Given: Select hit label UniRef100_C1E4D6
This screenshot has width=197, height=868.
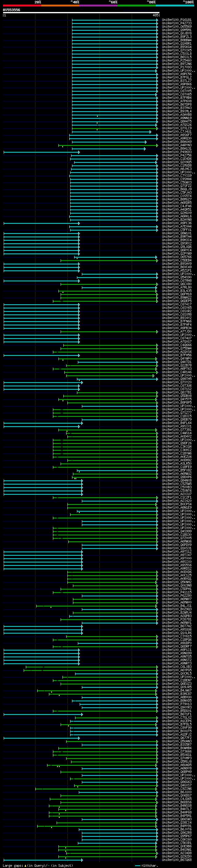Looking at the screenshot, I should [x=176, y=159].
